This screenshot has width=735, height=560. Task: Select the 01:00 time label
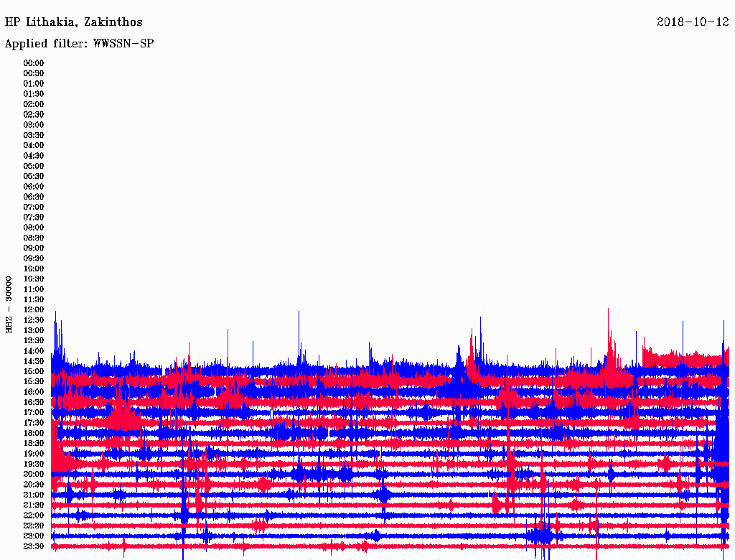[34, 83]
